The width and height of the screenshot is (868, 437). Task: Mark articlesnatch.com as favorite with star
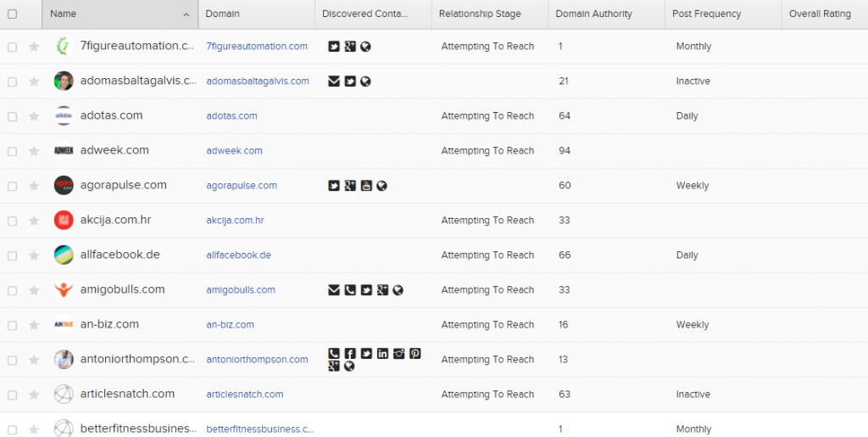coord(34,395)
